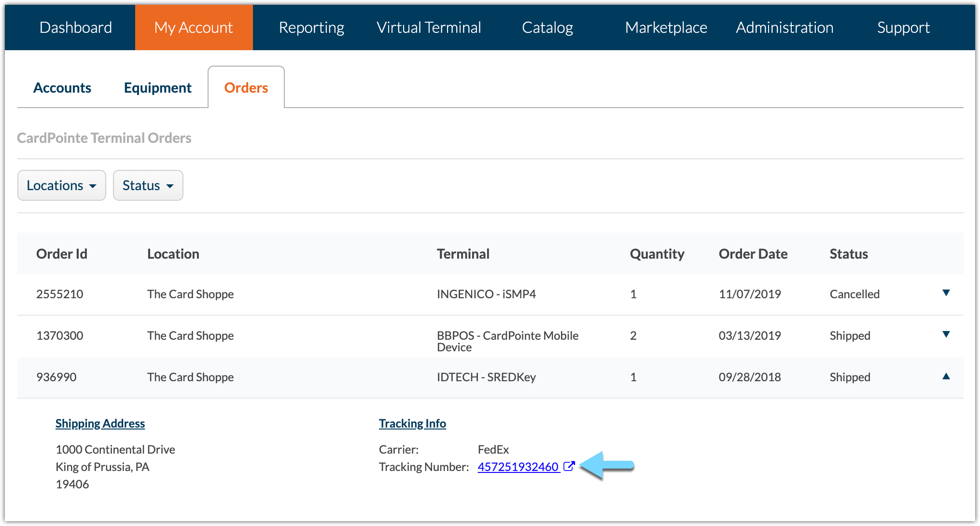
Task: Open the Administration menu
Action: pyautogui.click(x=784, y=28)
